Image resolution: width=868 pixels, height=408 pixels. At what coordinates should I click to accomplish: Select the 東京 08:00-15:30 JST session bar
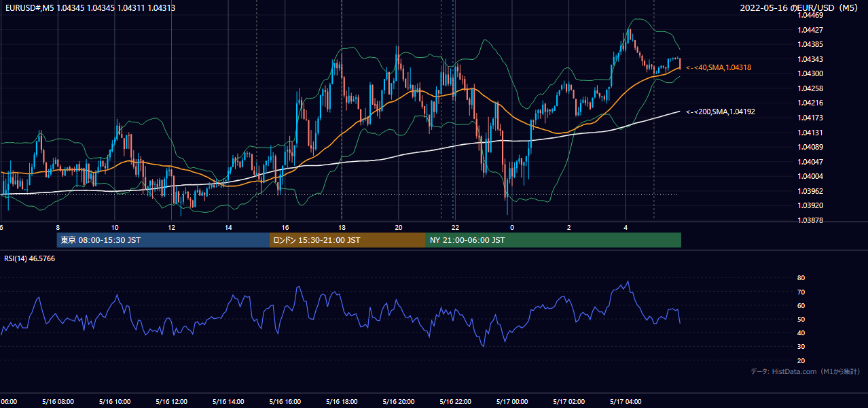163,240
